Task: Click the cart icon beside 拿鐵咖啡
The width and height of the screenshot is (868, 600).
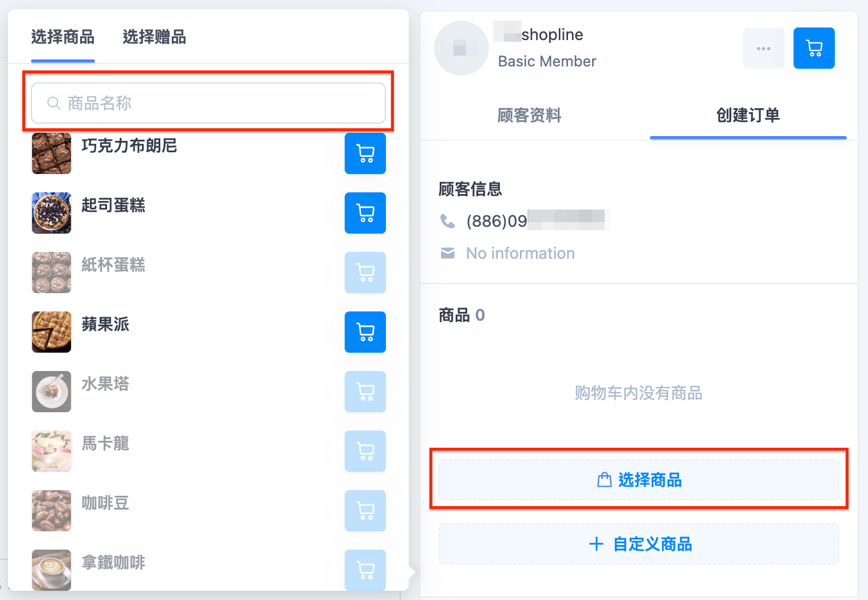Action: coord(365,570)
